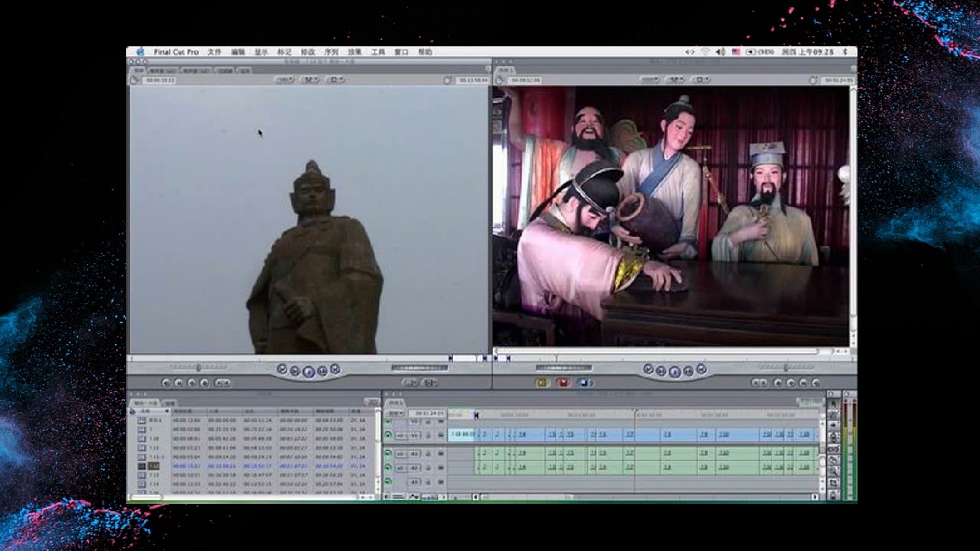
Task: Open the RT pop-up in the Timeline
Action: pyautogui.click(x=397, y=413)
